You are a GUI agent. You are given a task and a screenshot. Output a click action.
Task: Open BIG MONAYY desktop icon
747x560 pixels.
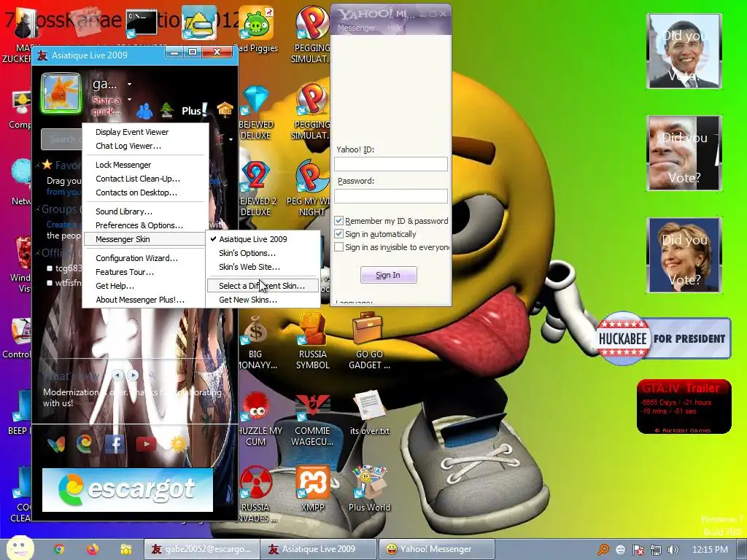click(256, 342)
